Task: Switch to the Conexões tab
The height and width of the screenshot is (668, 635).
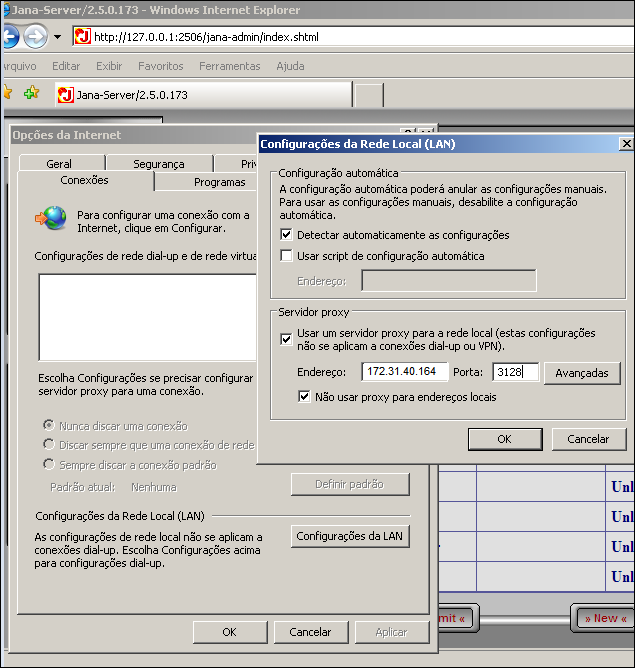Action: point(84,180)
